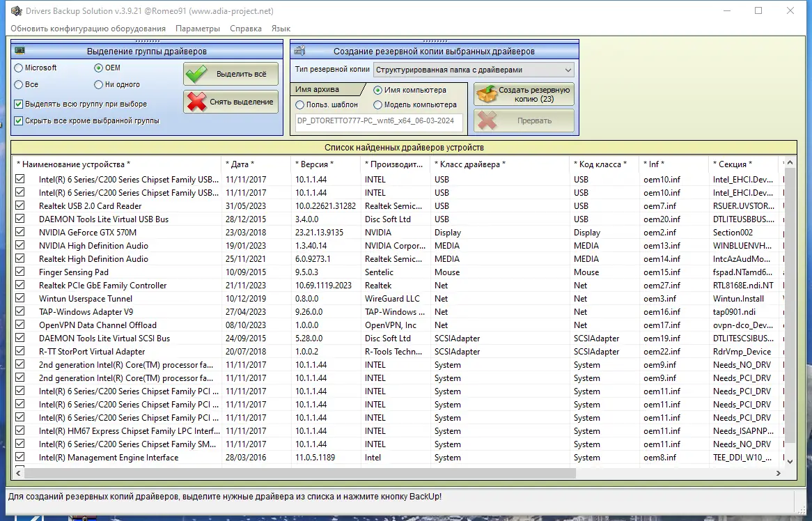
Task: Click the right arrow of horizontal scrollbar
Action: pyautogui.click(x=779, y=474)
